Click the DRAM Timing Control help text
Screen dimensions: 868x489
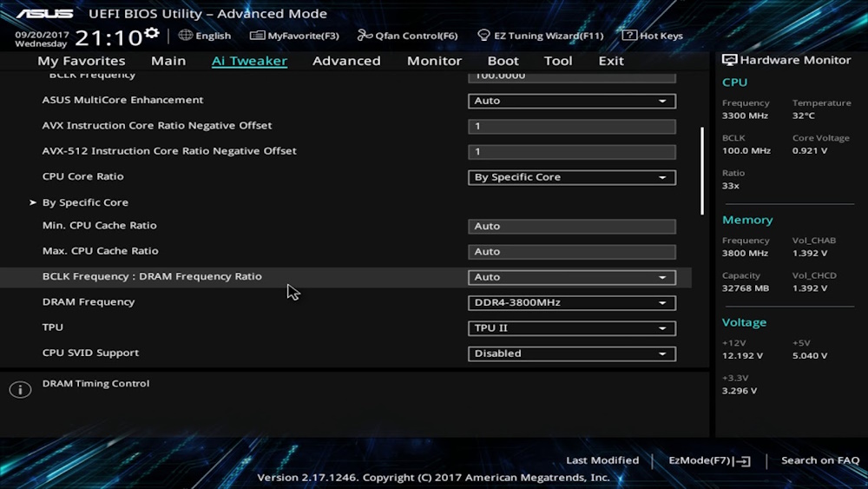coord(95,383)
